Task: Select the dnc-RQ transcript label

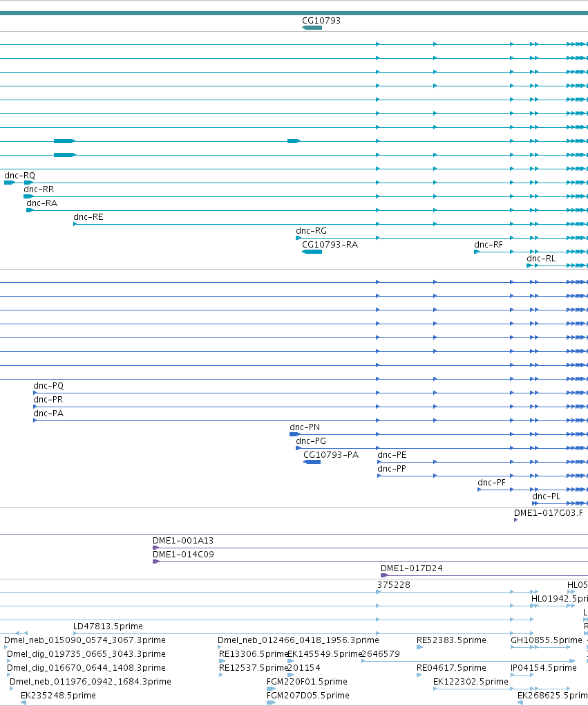Action: pyautogui.click(x=20, y=176)
